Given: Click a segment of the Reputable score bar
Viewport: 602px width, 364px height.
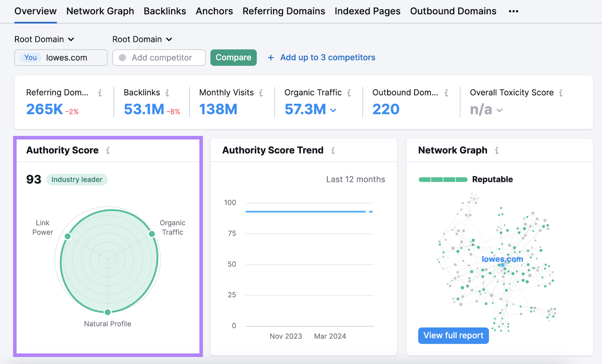Looking at the screenshot, I should click(443, 179).
